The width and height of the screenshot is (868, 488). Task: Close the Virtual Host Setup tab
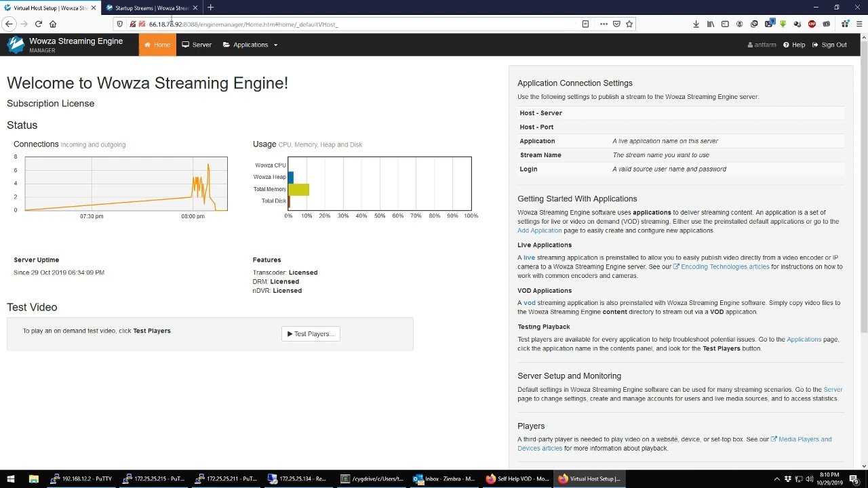tap(94, 7)
